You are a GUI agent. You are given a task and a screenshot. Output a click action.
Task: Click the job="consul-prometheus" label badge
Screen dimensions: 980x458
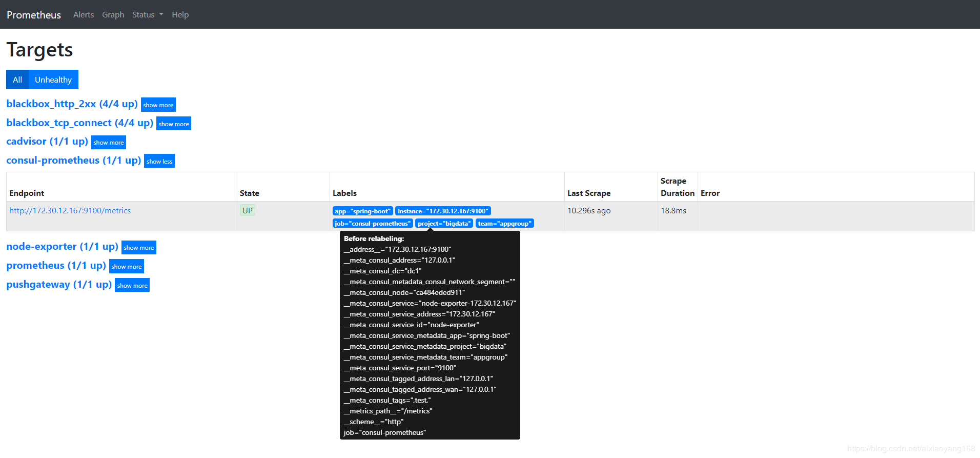(x=373, y=224)
